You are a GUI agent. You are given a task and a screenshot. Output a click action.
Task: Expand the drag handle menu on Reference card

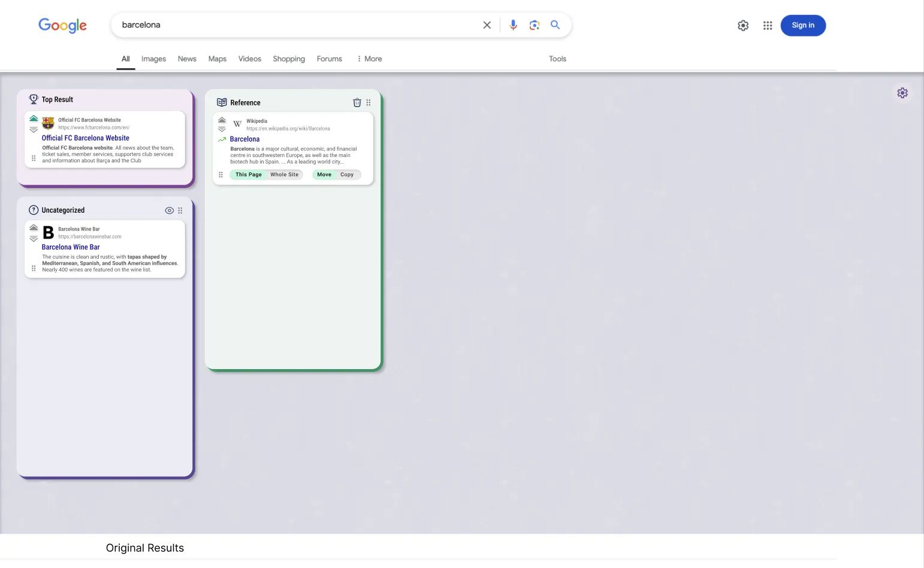pyautogui.click(x=368, y=102)
